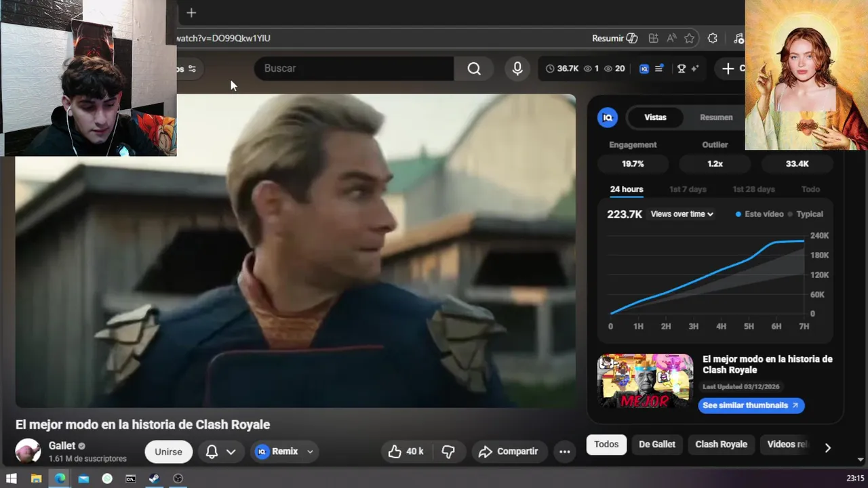This screenshot has width=868, height=488.
Task: Open the Views over time dropdown
Action: tap(682, 214)
